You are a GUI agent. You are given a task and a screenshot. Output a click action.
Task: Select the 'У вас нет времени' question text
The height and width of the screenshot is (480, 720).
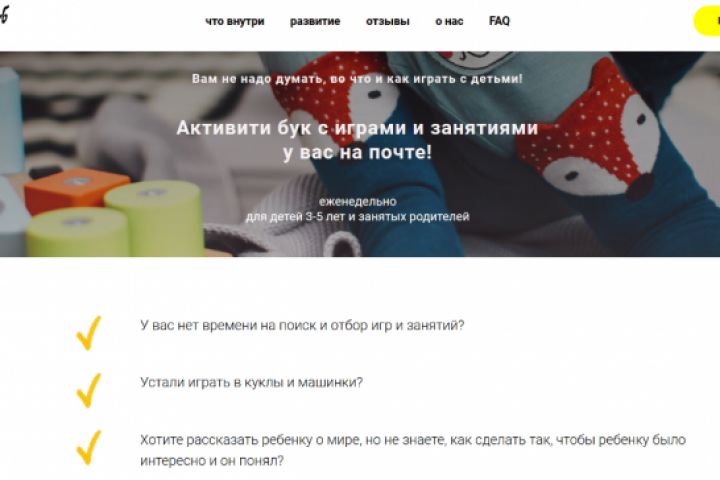(x=302, y=325)
